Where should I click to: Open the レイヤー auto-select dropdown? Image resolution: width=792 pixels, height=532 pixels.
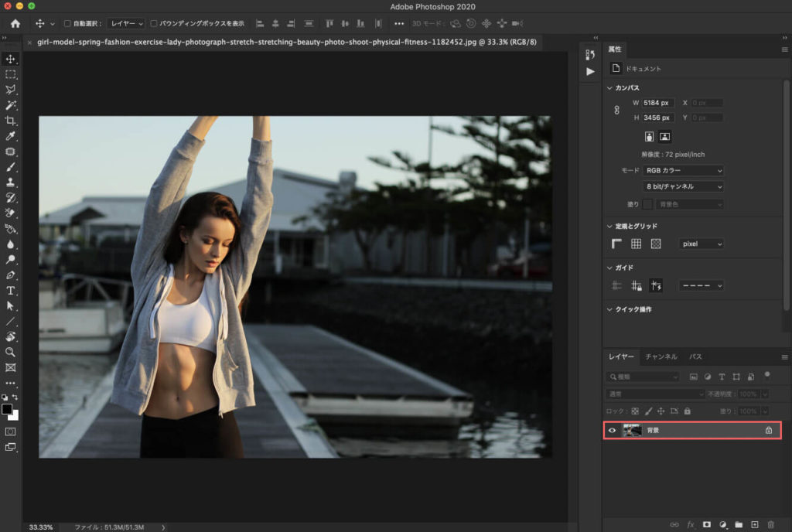(126, 23)
